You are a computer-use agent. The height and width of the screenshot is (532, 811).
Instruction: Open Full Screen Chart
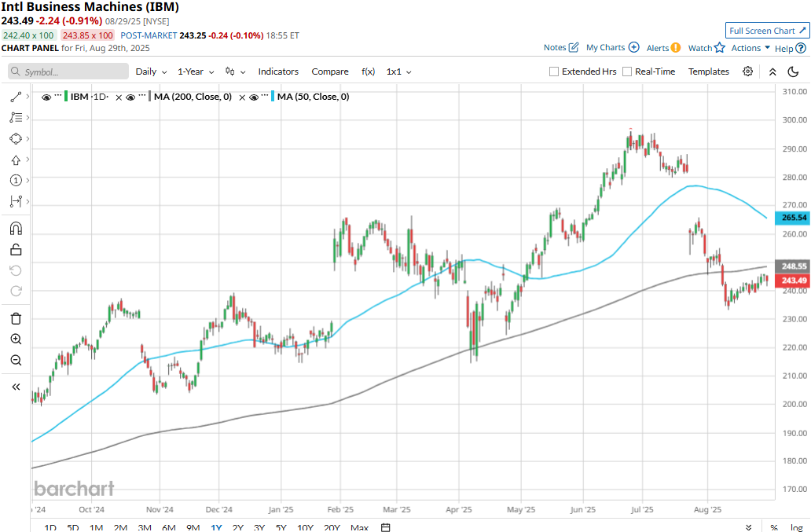tap(767, 31)
